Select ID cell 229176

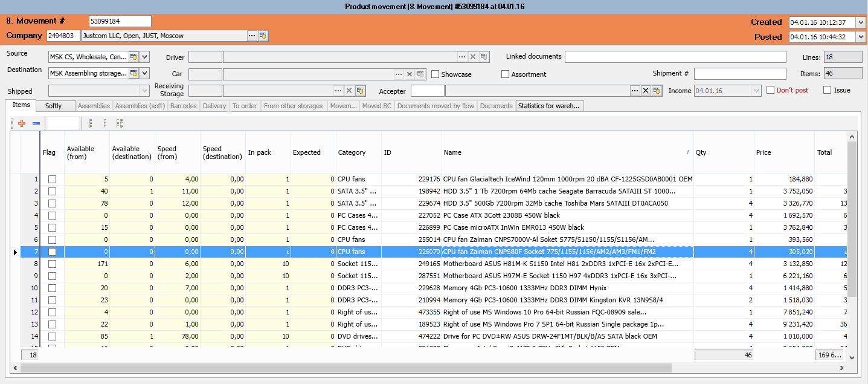[411, 179]
